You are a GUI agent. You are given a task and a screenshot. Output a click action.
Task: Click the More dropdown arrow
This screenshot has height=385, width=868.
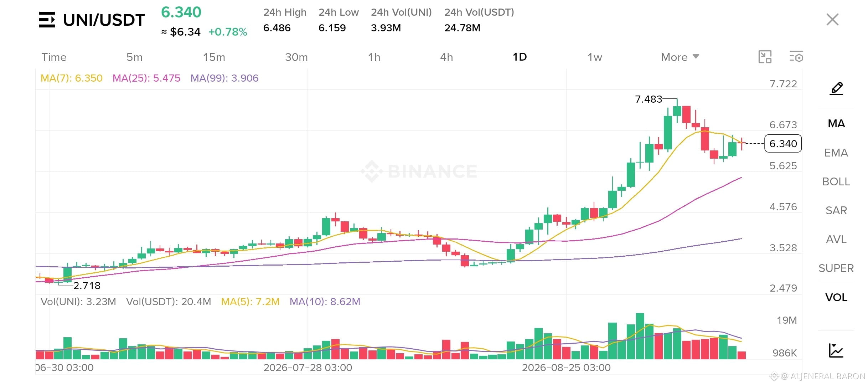point(696,57)
